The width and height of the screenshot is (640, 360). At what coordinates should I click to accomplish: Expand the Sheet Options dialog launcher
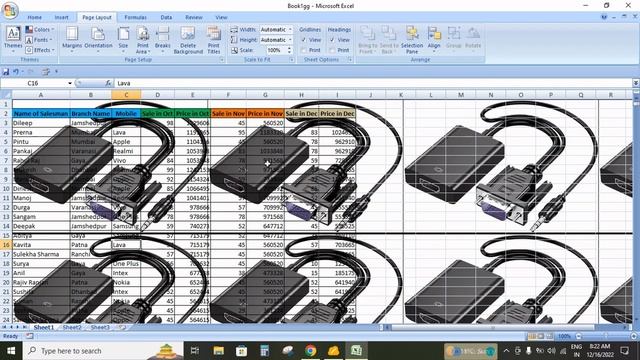350,60
